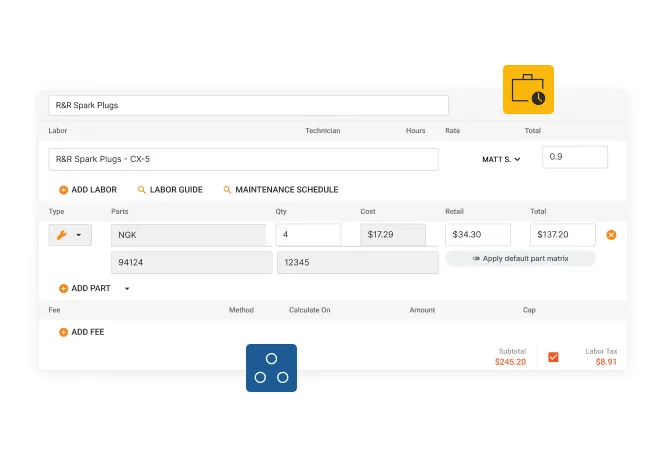Click the Cost field showing $17.29
667x458 pixels.
pos(393,235)
